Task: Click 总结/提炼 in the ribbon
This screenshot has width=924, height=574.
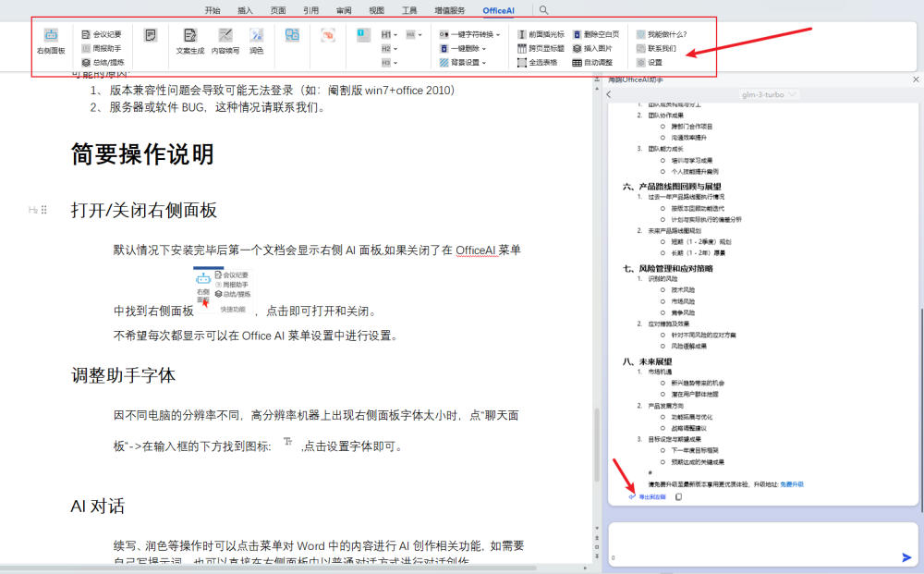Action: [103, 63]
